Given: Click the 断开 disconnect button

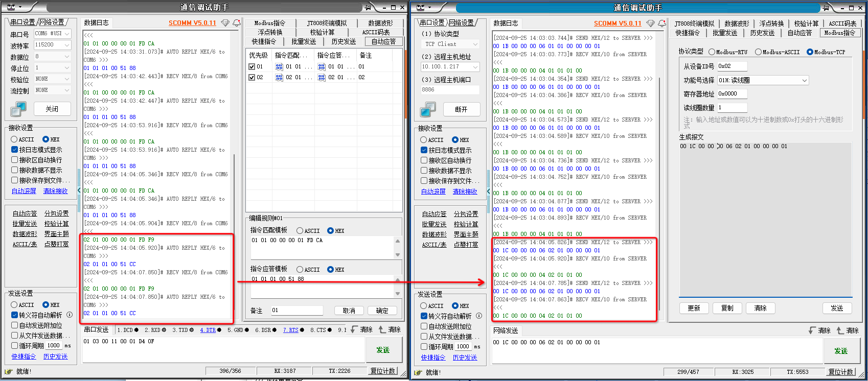Looking at the screenshot, I should pyautogui.click(x=461, y=109).
